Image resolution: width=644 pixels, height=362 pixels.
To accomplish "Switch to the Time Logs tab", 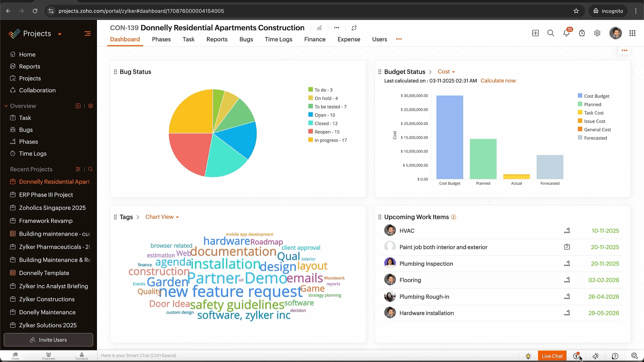I will pyautogui.click(x=278, y=39).
